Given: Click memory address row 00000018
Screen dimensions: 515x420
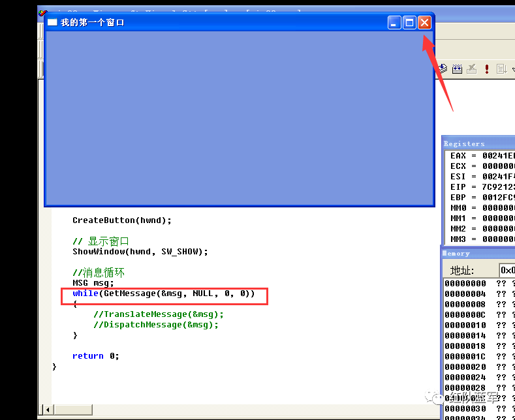Looking at the screenshot, I should [480, 346].
